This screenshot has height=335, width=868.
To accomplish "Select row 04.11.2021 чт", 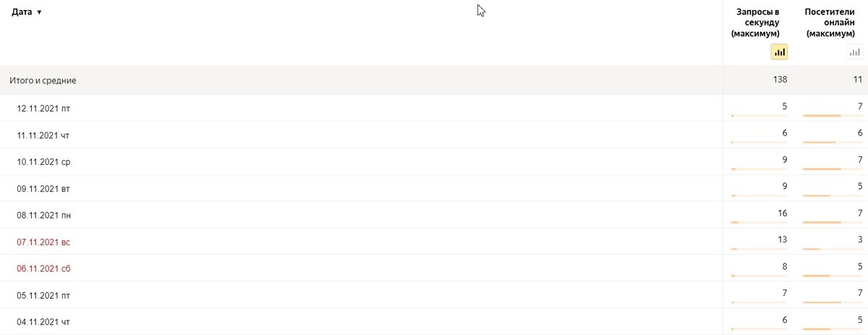I will coord(434,322).
